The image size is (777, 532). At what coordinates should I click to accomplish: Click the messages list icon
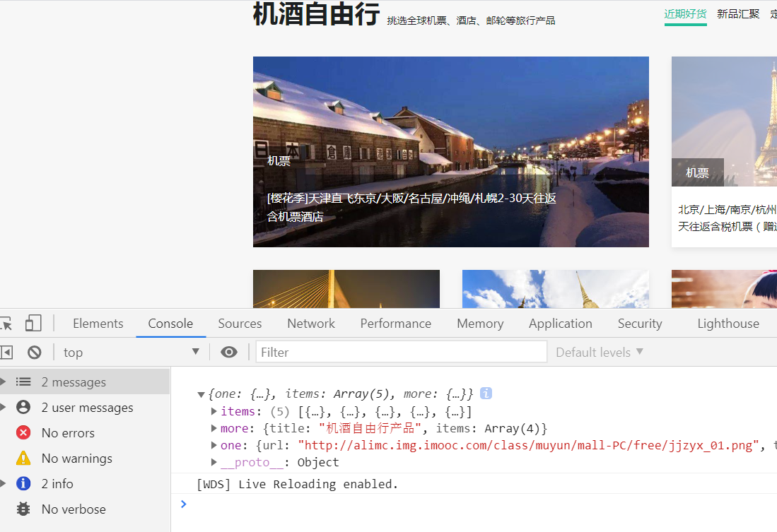pyautogui.click(x=23, y=382)
